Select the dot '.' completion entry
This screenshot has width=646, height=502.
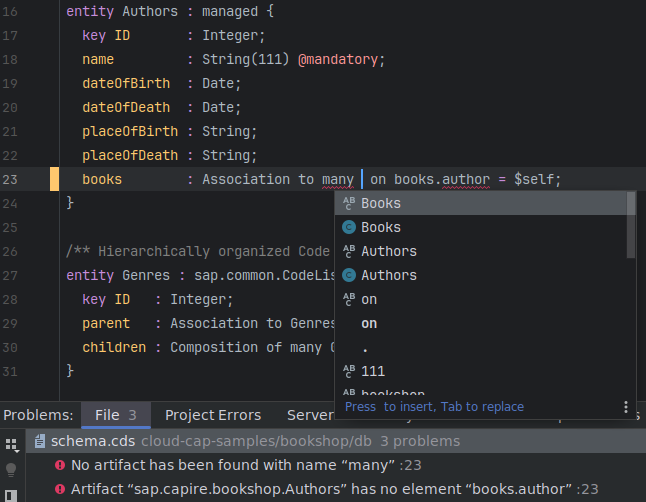480,347
